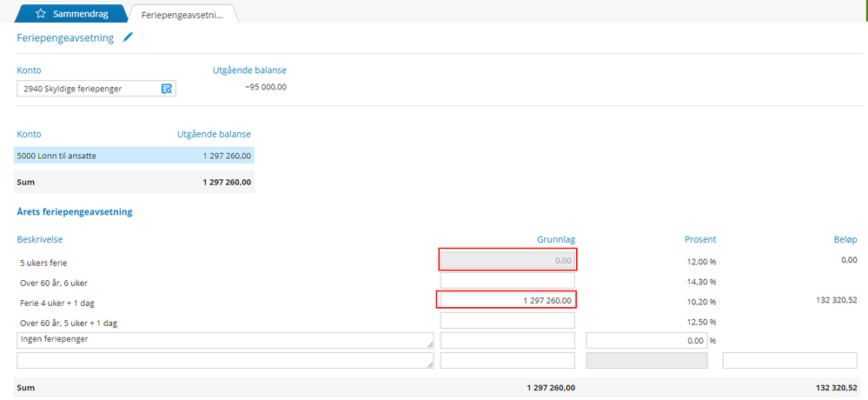
Task: Click the 5 ukers ferie label
Action: (x=42, y=262)
